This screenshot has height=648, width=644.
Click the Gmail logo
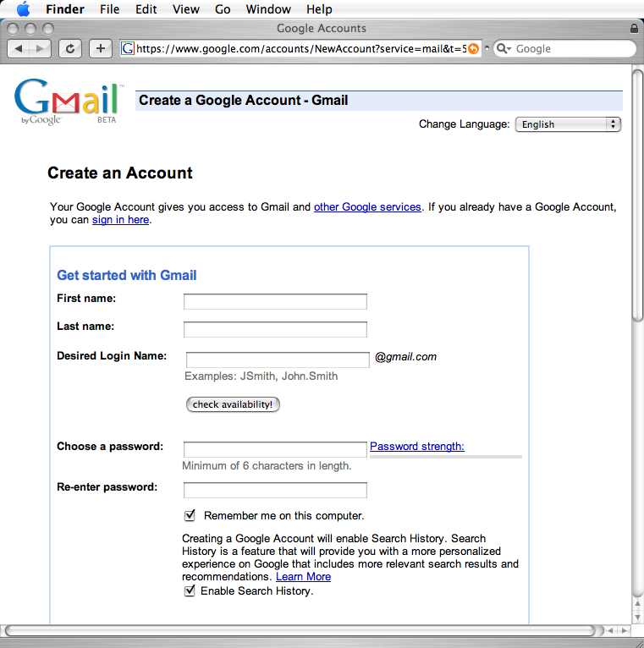(69, 102)
